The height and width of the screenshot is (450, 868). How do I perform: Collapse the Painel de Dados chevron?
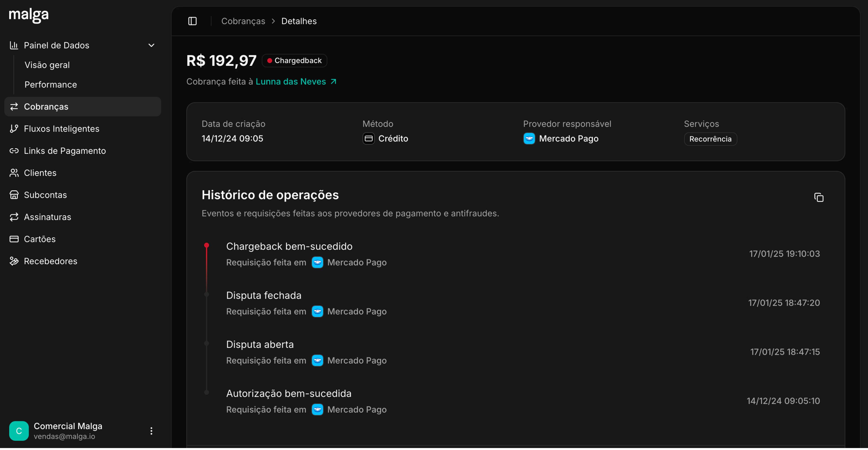151,45
